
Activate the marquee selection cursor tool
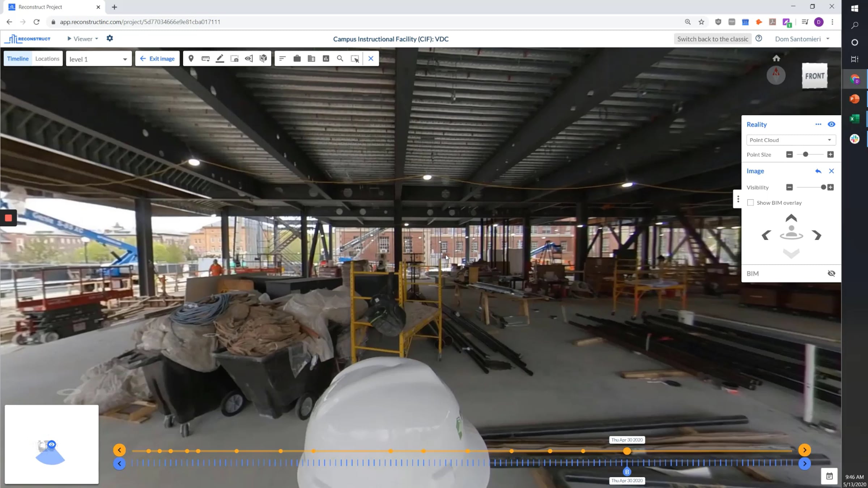(355, 59)
